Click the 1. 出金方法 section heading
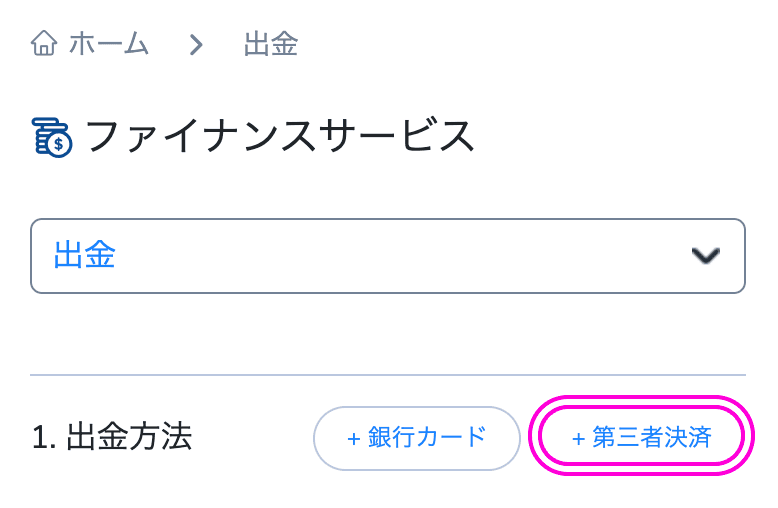 112,437
